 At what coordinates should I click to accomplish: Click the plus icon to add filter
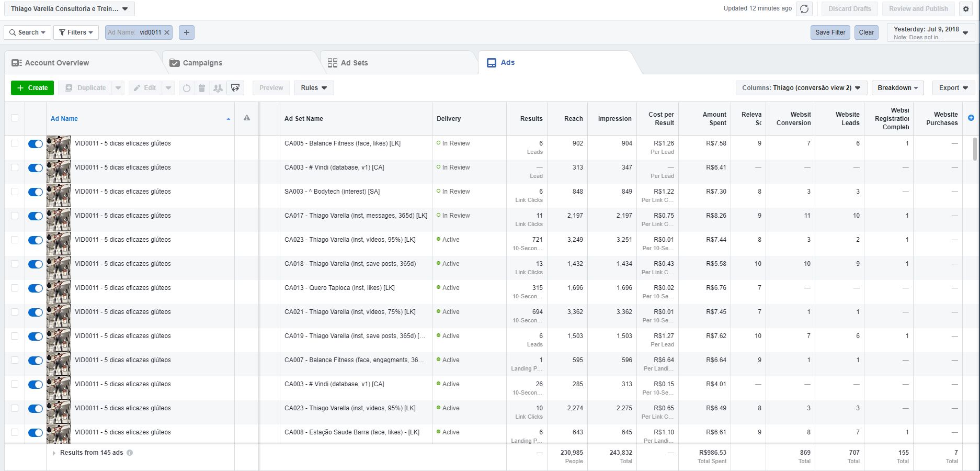tap(187, 32)
